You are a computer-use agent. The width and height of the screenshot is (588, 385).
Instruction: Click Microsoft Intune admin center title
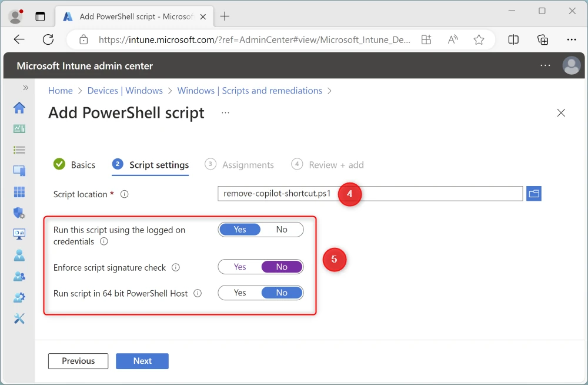point(85,66)
